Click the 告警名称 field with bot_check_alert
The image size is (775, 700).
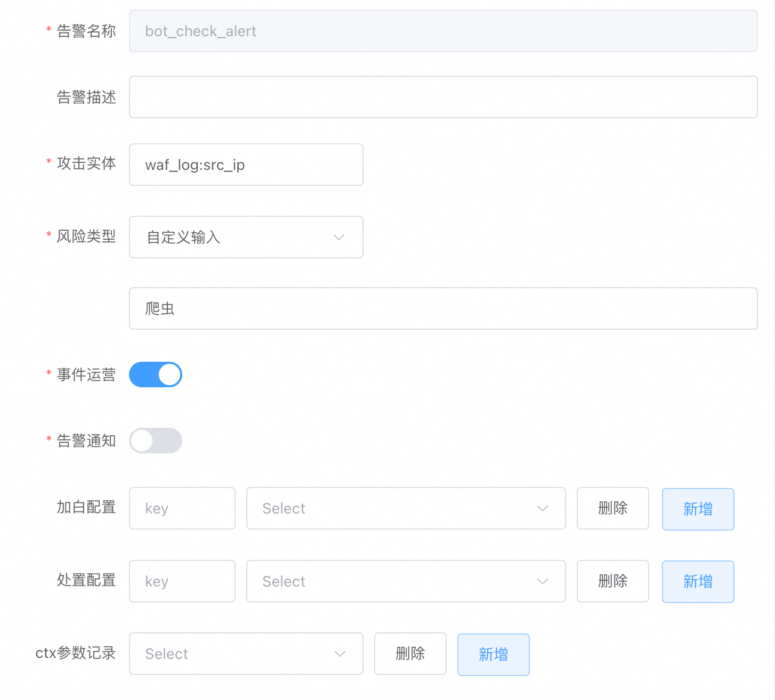click(x=443, y=31)
